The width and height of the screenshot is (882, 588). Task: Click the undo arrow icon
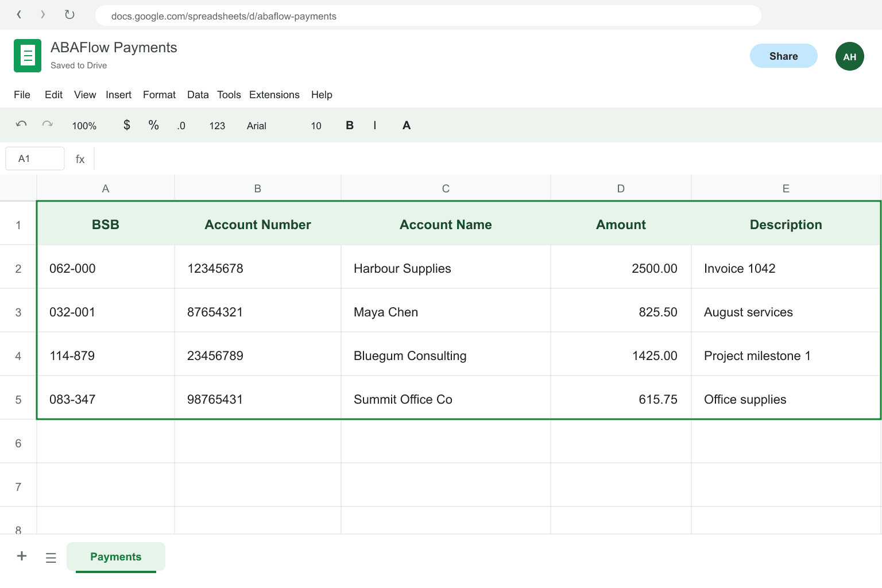pos(21,125)
